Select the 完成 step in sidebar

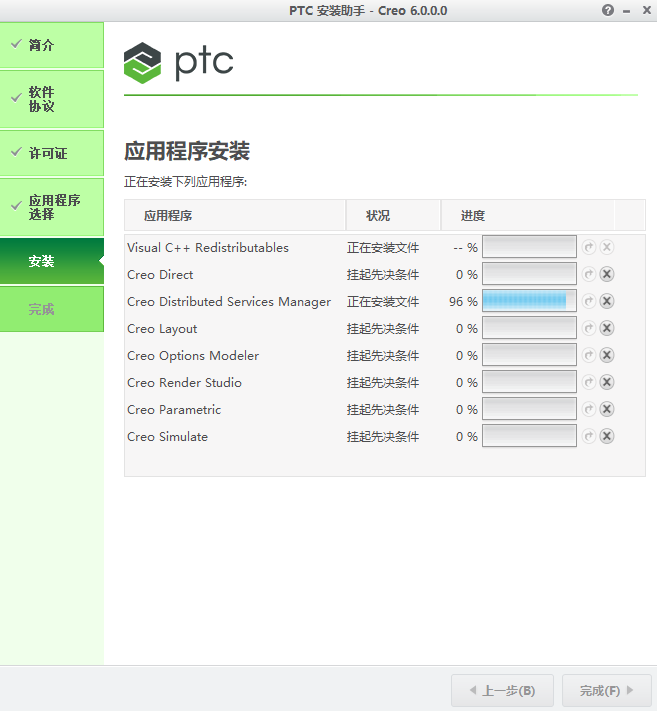point(52,309)
